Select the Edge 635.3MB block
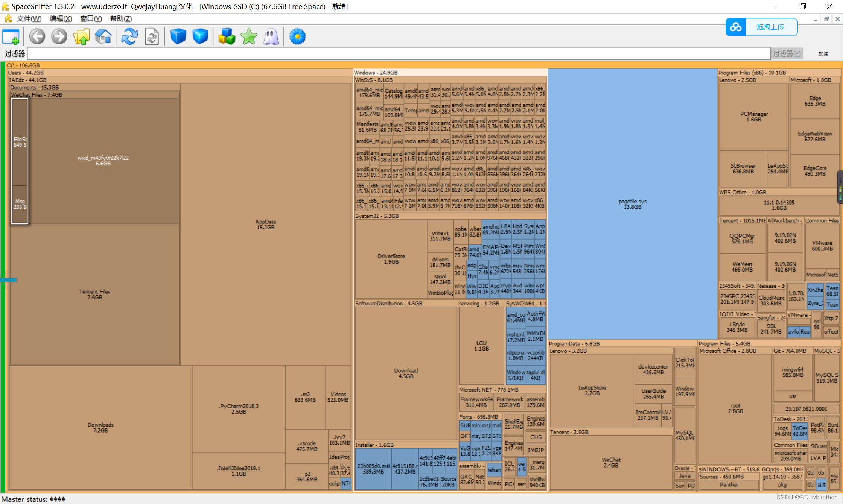843x504 pixels. [x=815, y=101]
